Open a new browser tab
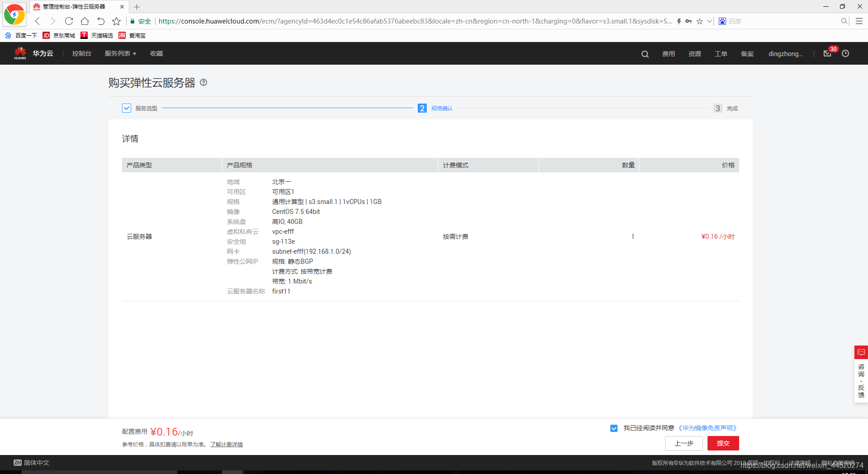 [137, 7]
